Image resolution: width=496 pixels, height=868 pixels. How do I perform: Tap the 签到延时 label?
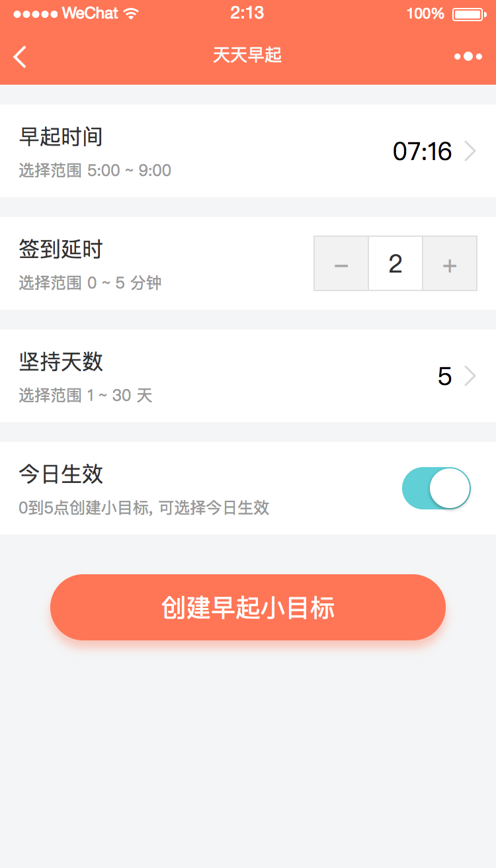(x=61, y=250)
